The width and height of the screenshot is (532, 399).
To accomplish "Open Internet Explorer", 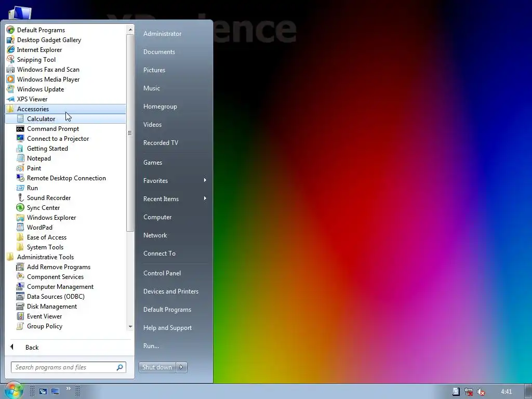I will click(x=65, y=50).
